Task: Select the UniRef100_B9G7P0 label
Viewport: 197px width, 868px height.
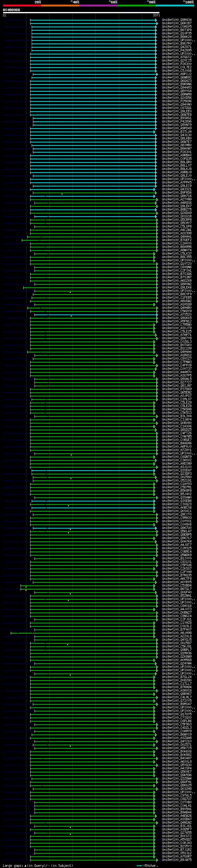Action: tap(177, 43)
